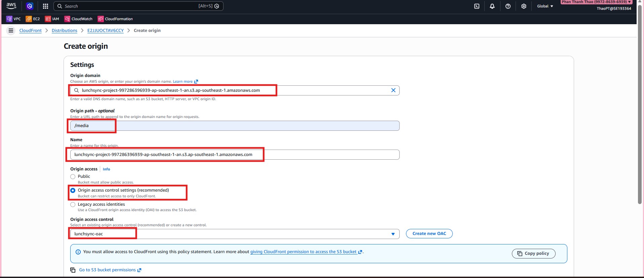Go to the Distributions breadcrumb

(64, 31)
